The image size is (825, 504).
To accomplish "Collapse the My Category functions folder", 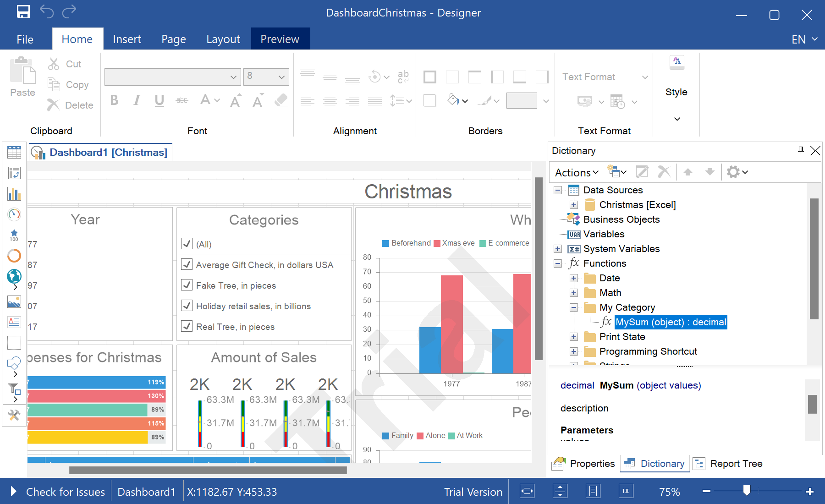I will pyautogui.click(x=573, y=307).
